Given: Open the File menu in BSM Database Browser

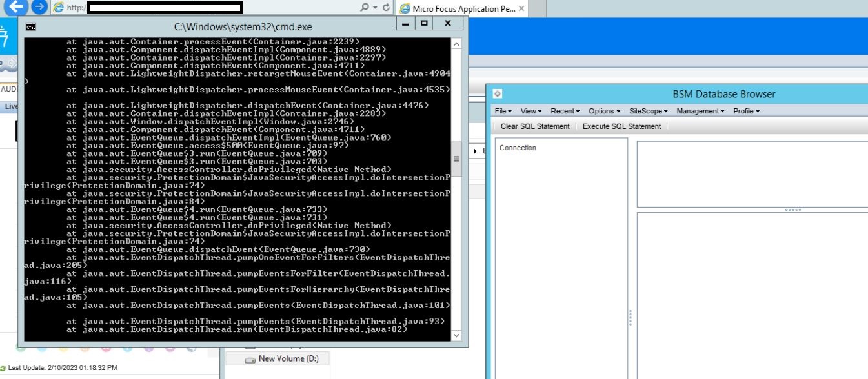Looking at the screenshot, I should [503, 111].
